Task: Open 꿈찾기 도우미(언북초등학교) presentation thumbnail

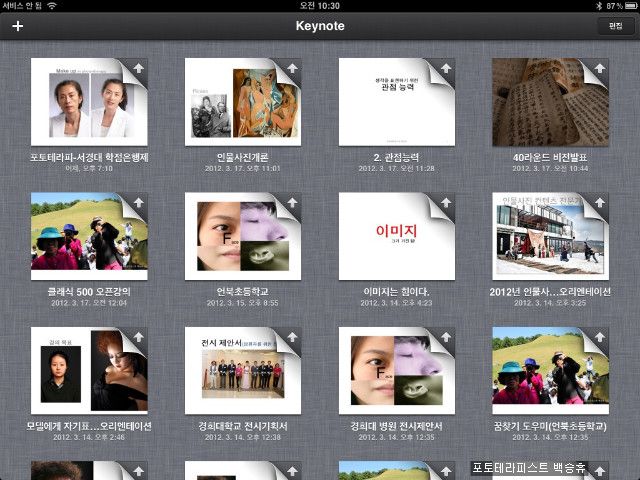Action: click(550, 371)
